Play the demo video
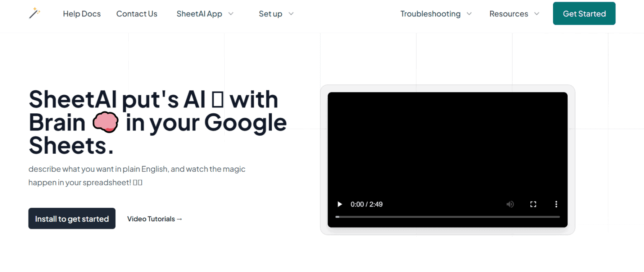The image size is (644, 272). [x=340, y=204]
